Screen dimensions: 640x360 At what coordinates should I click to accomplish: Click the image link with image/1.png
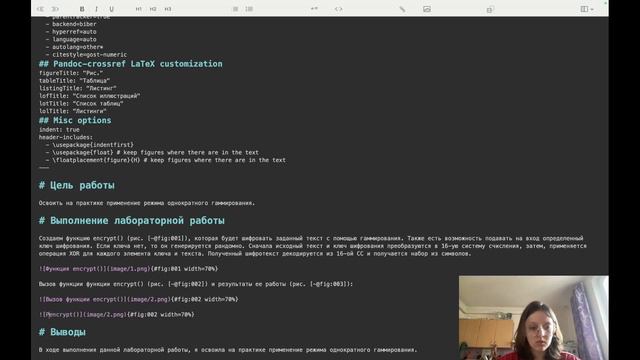point(129,269)
